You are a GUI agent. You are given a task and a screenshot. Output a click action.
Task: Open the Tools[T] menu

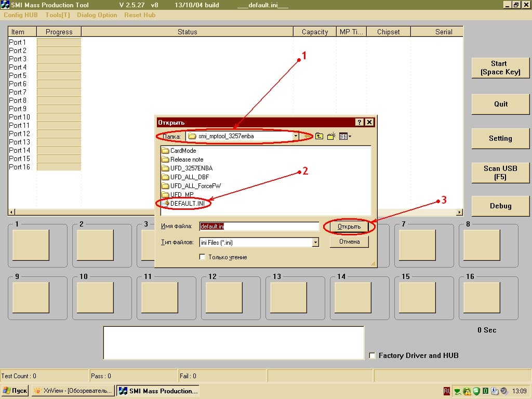(x=58, y=15)
